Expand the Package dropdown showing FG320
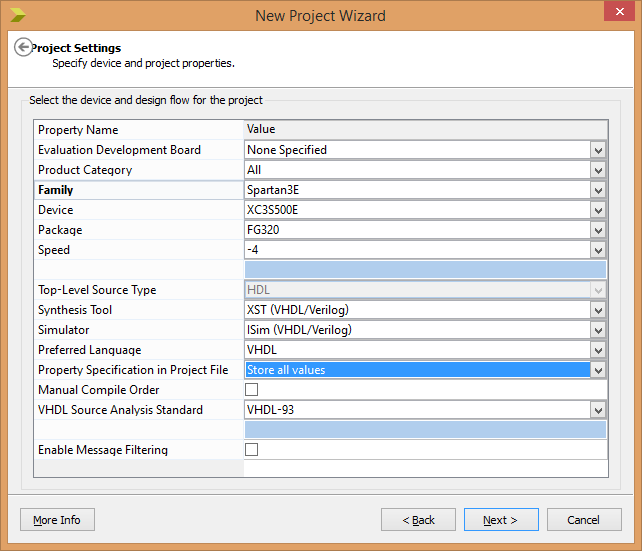This screenshot has width=642, height=551. [x=598, y=230]
